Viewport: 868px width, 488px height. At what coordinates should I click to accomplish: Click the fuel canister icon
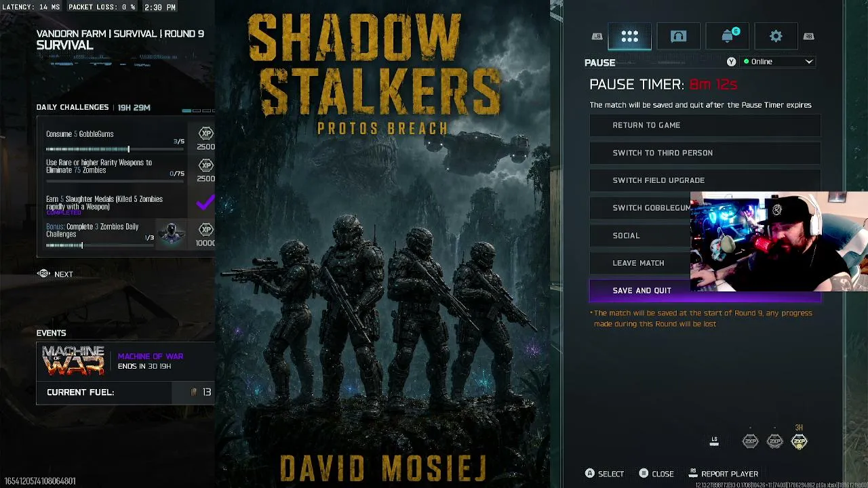[x=194, y=392]
